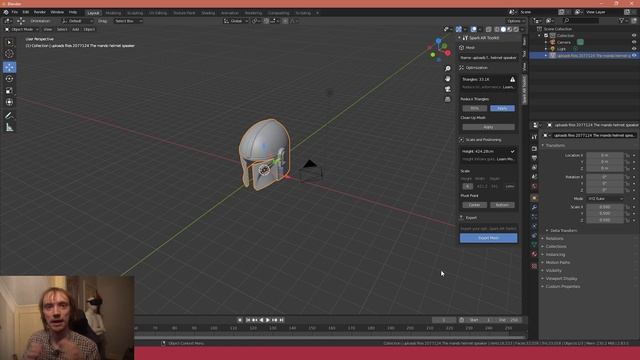Open the Modifiers wrench tab icon
This screenshot has height=360, width=640.
pyautogui.click(x=534, y=207)
